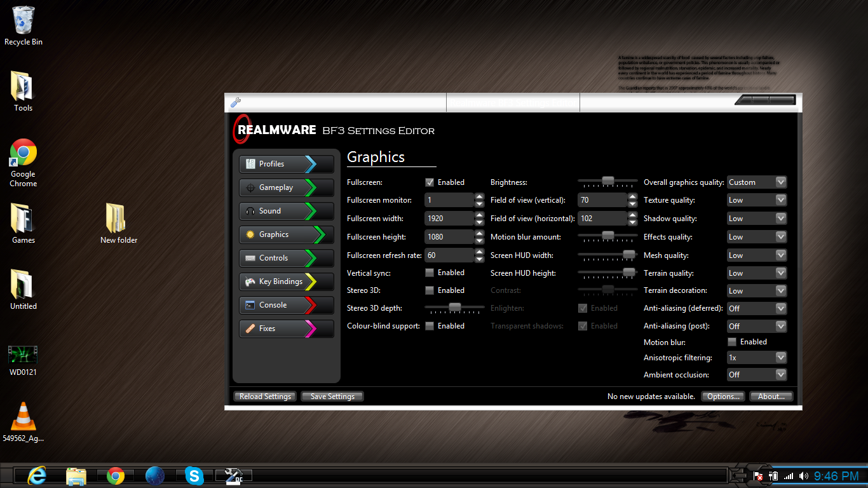Screen dimensions: 868x488
Task: Select the Graphics section
Action: click(287, 234)
